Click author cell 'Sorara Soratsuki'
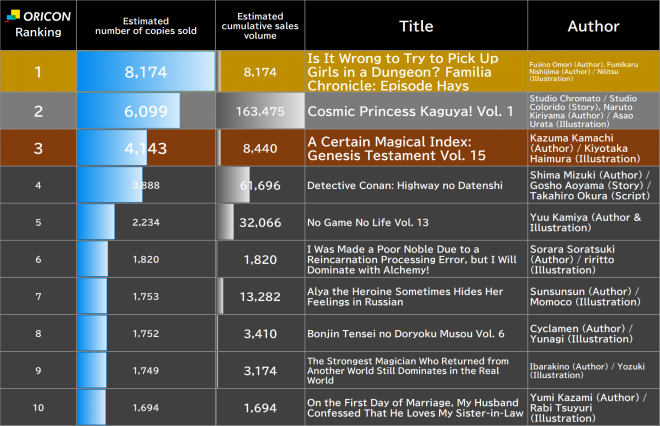The image size is (660, 426). pos(572,259)
